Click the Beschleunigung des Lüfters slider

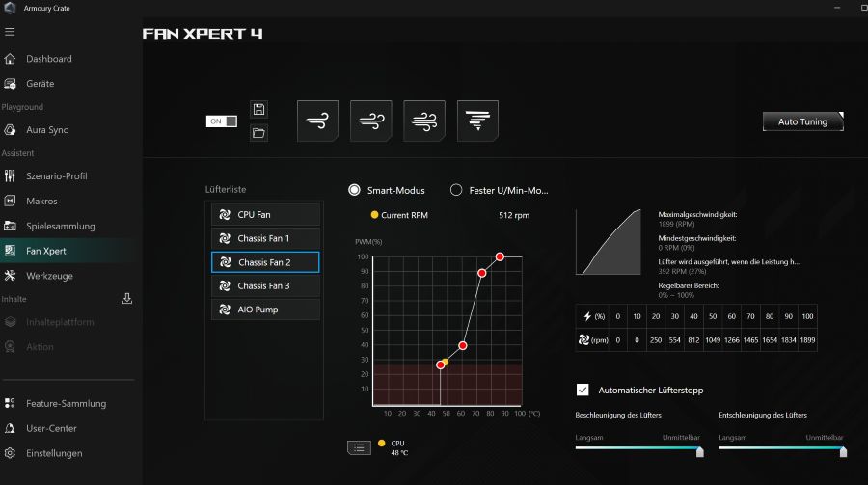tap(637, 449)
